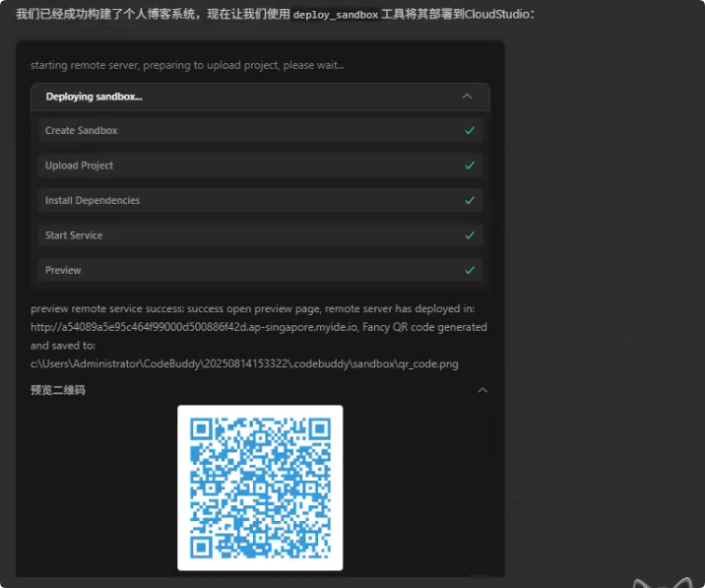705x588 pixels.
Task: Select the Start Service step row
Action: pos(260,235)
